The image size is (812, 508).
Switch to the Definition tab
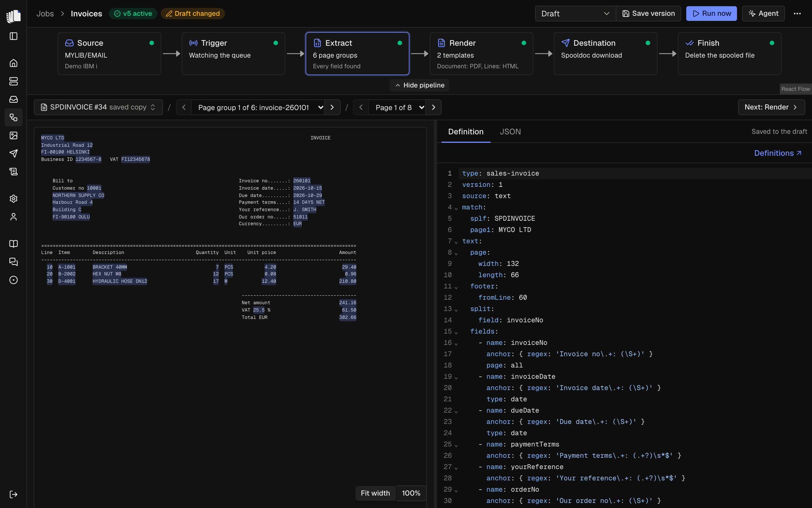(466, 131)
